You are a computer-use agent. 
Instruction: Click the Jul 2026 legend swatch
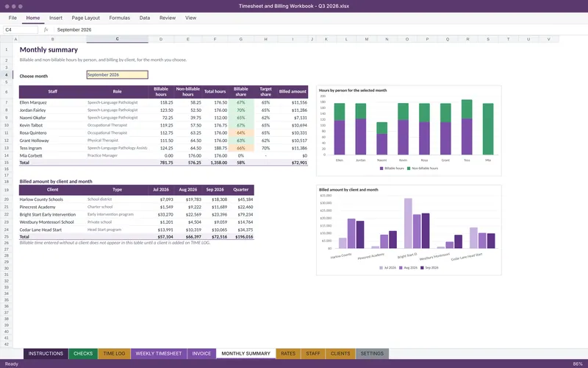click(381, 268)
